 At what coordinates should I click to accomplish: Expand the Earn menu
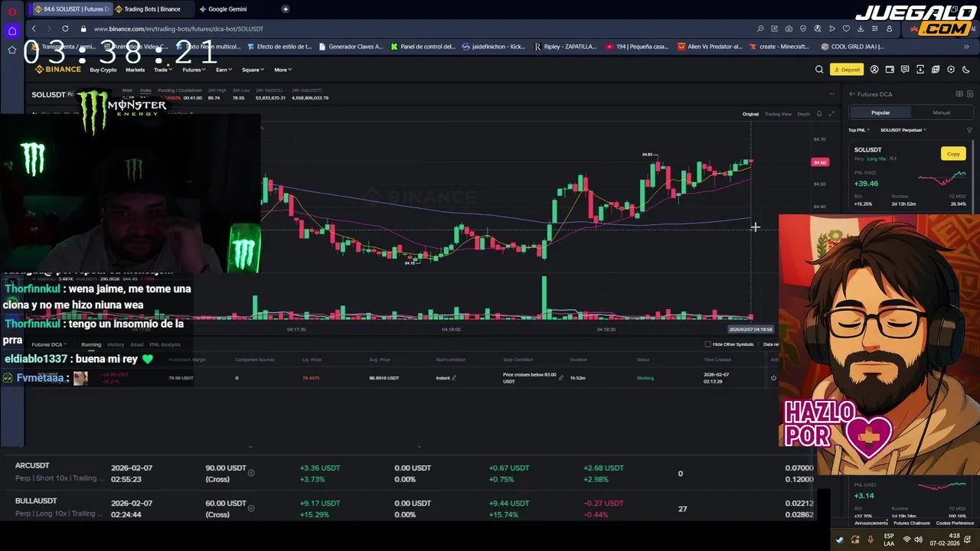tap(224, 70)
